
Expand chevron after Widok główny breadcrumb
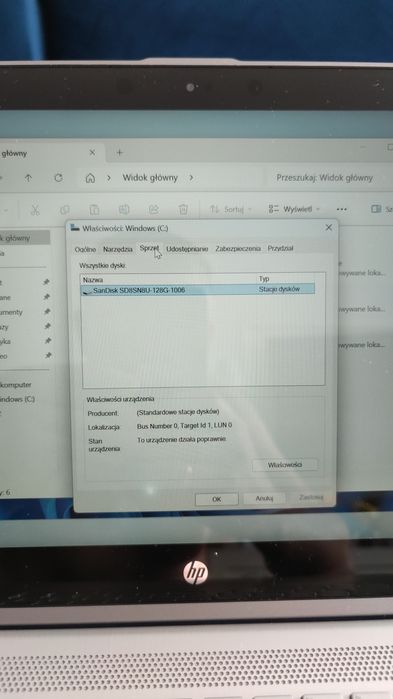point(191,177)
